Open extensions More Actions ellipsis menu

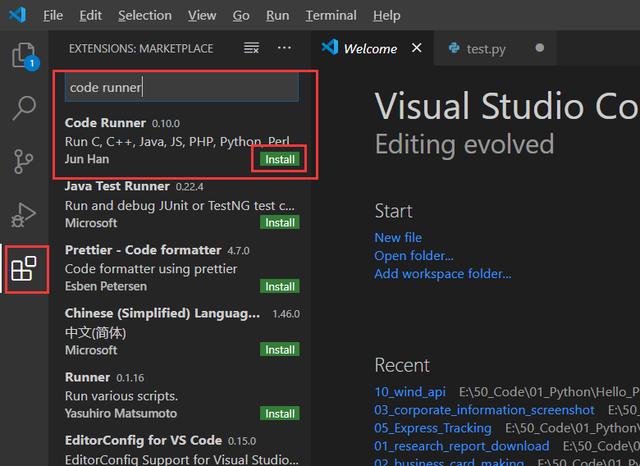coord(284,48)
